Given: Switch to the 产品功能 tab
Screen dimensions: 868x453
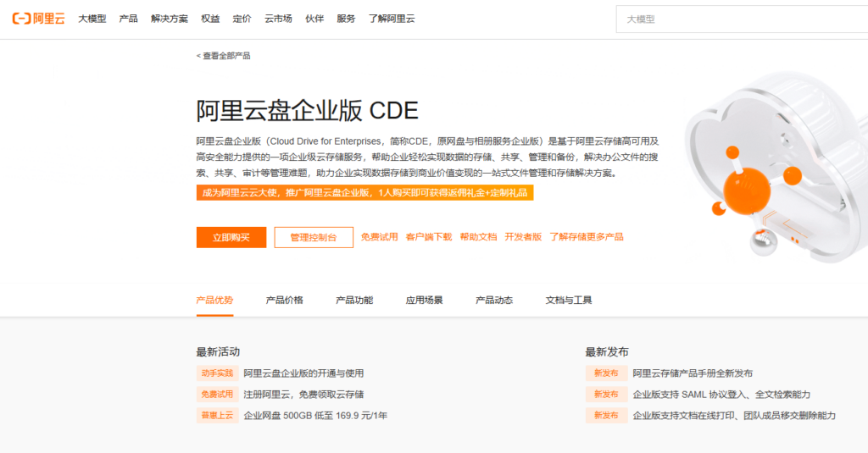Looking at the screenshot, I should click(x=354, y=301).
